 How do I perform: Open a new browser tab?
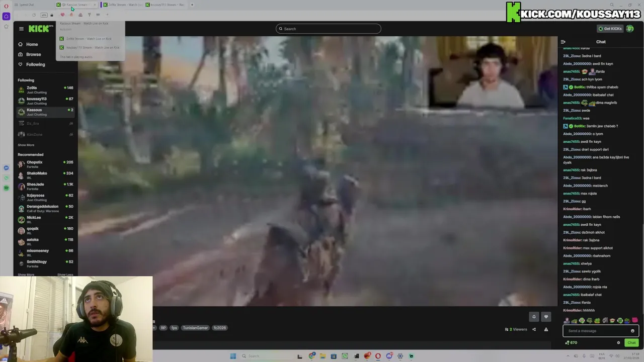click(x=192, y=5)
